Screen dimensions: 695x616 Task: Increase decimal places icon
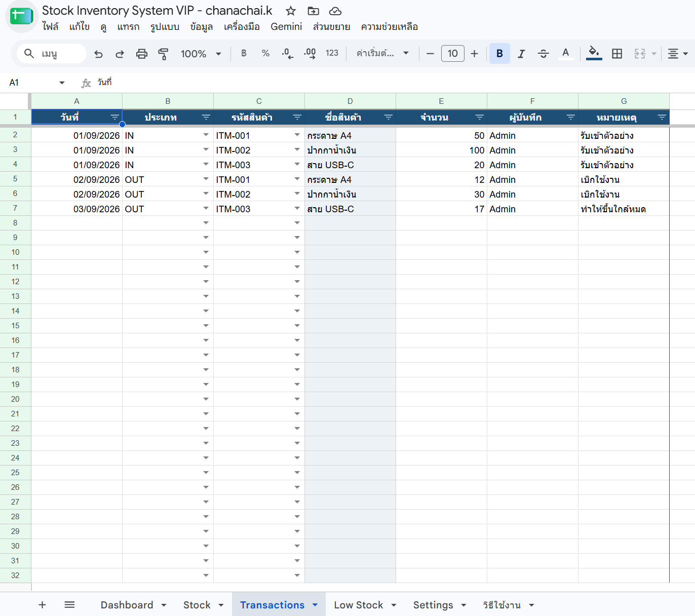coord(310,53)
